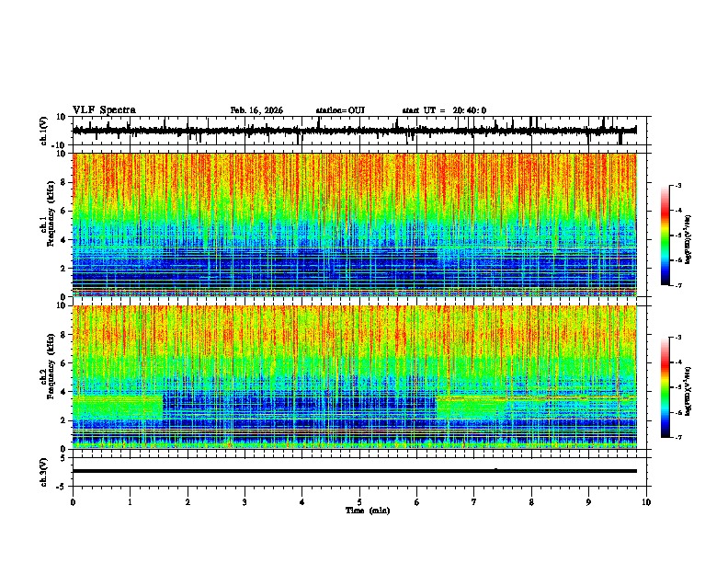Image resolution: width=728 pixels, height=563 pixels.
Task: Click the "ch.1(V)" waveform axis label
Action: click(x=44, y=131)
